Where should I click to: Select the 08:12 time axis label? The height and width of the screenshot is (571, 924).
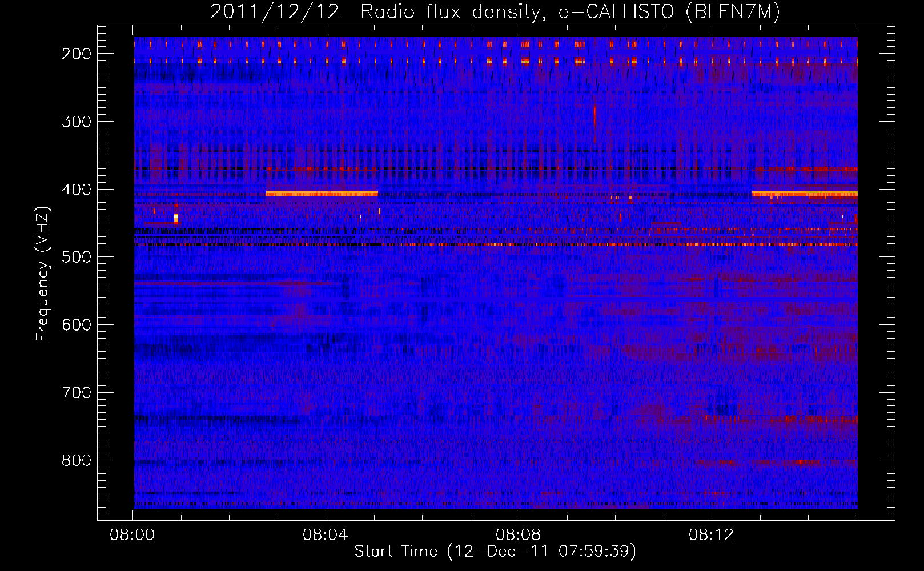[711, 534]
